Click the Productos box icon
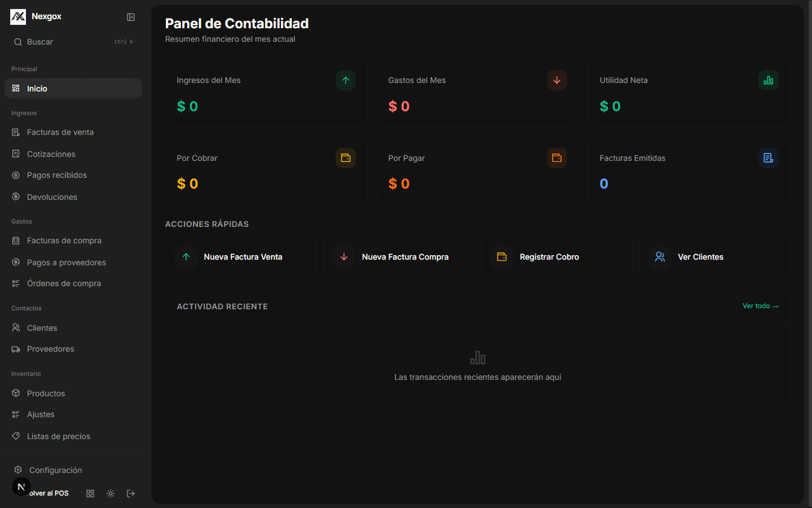This screenshot has width=812, height=508. pyautogui.click(x=16, y=393)
